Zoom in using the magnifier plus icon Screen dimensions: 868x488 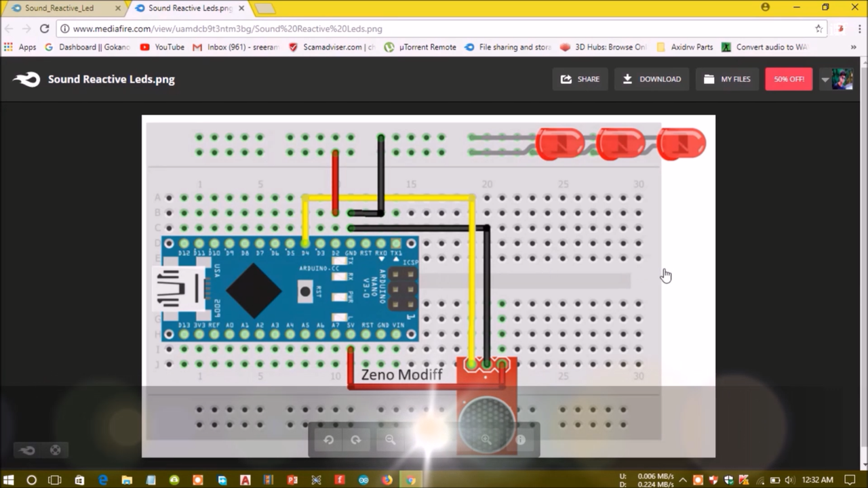click(x=486, y=440)
